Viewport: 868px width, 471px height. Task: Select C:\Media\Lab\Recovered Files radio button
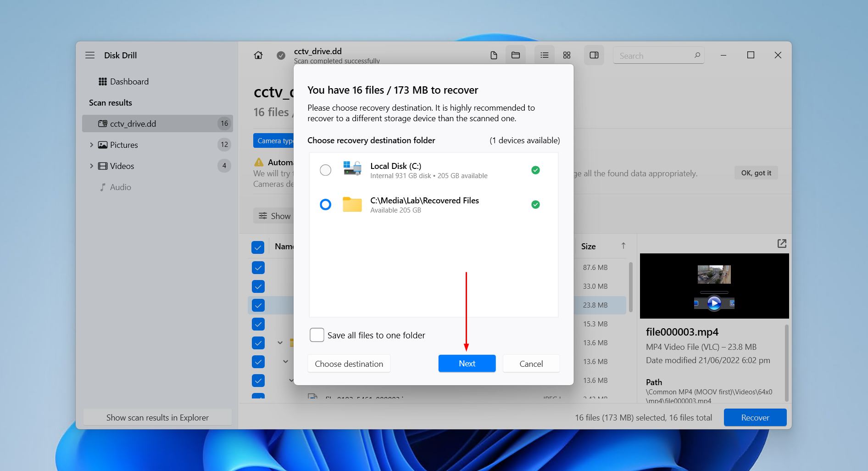(325, 204)
